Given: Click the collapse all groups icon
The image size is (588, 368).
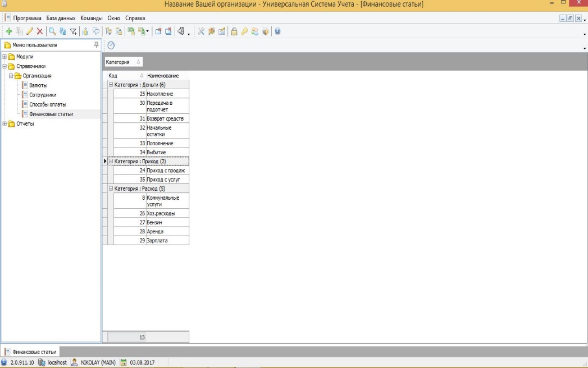Looking at the screenshot, I should (119, 31).
